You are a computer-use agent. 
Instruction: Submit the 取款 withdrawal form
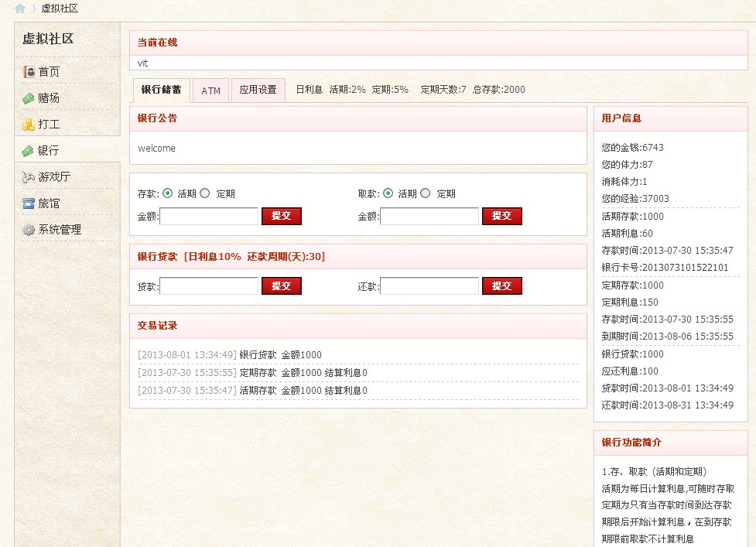[x=502, y=216]
